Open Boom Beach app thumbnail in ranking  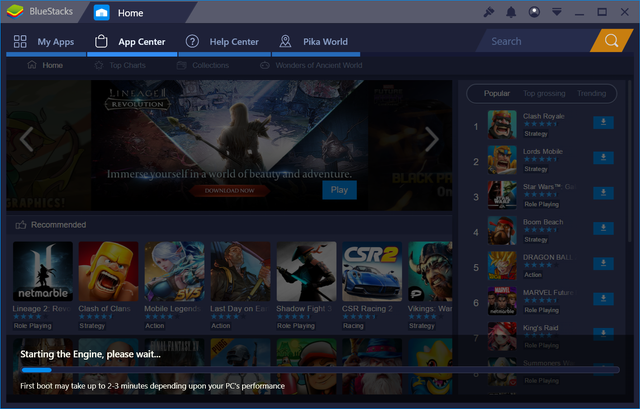[x=502, y=231]
